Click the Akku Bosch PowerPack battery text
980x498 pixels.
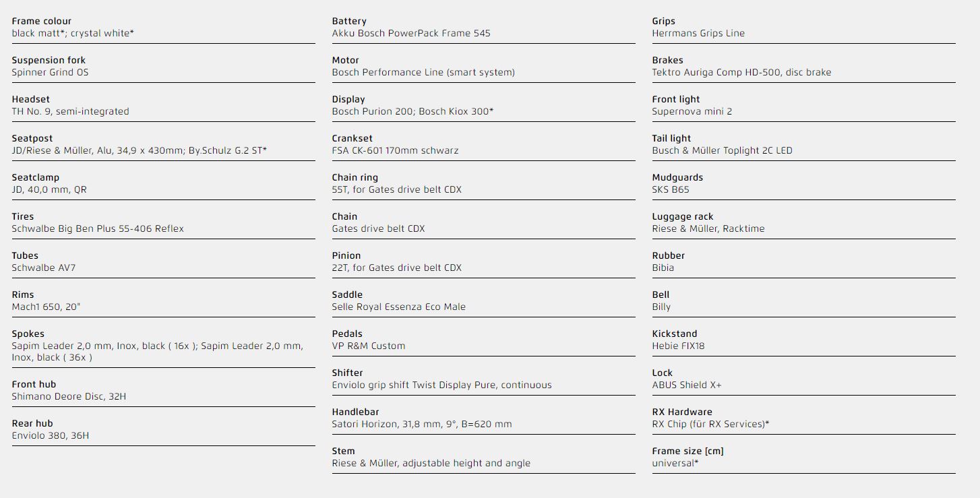coord(411,33)
